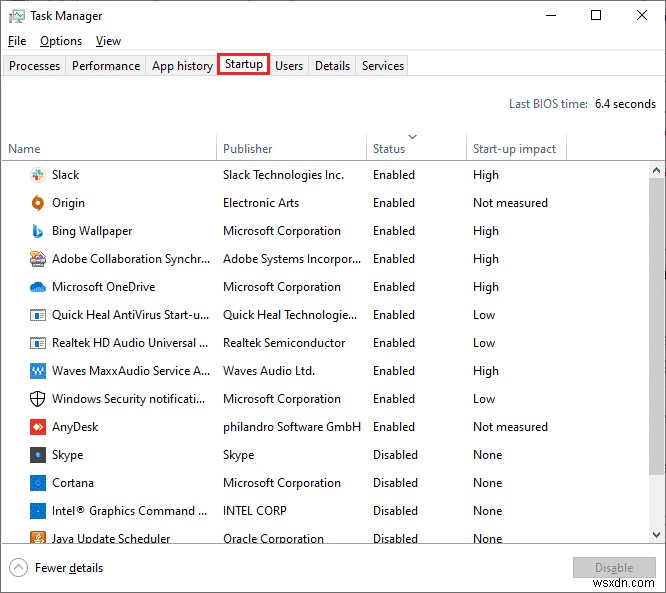Sort by the Publisher column header
666x593 pixels.
[x=248, y=149]
